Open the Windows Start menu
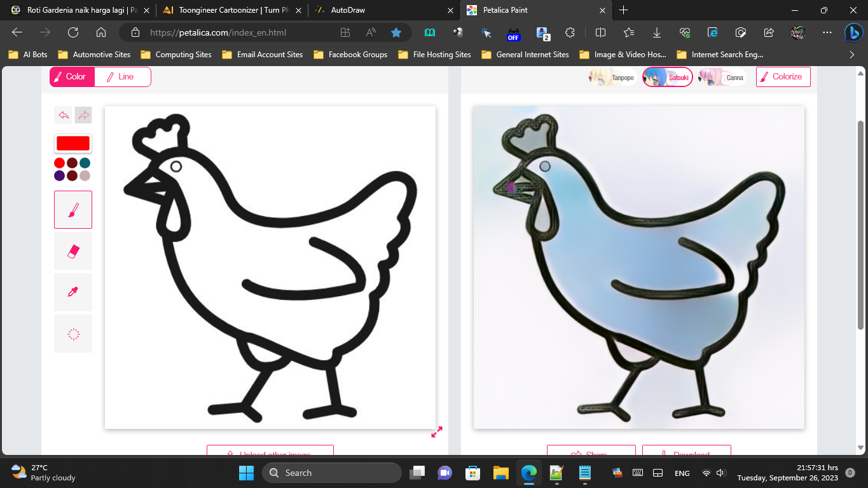The width and height of the screenshot is (868, 488). pos(246,473)
